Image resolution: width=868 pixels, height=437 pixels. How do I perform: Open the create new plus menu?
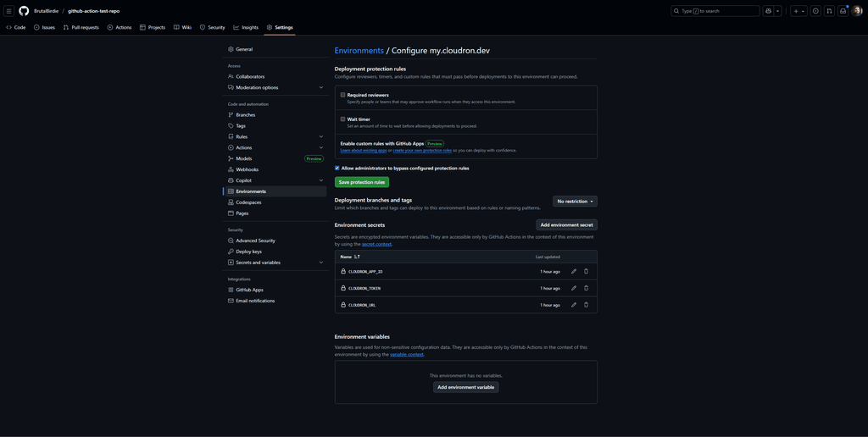pos(798,11)
